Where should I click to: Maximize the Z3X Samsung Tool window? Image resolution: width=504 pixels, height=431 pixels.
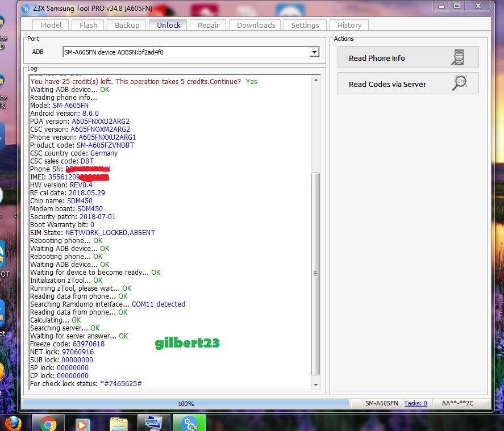point(457,6)
